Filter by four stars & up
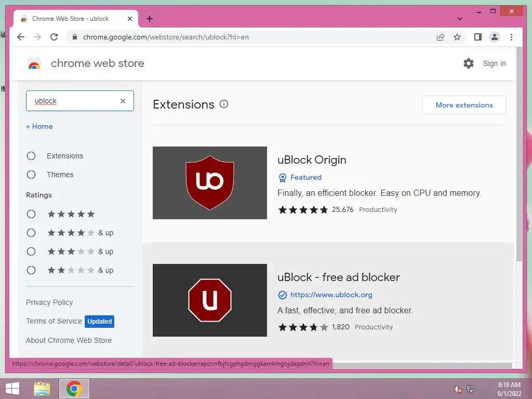Screen dimensions: 532x399 pyautogui.click(x=31, y=233)
